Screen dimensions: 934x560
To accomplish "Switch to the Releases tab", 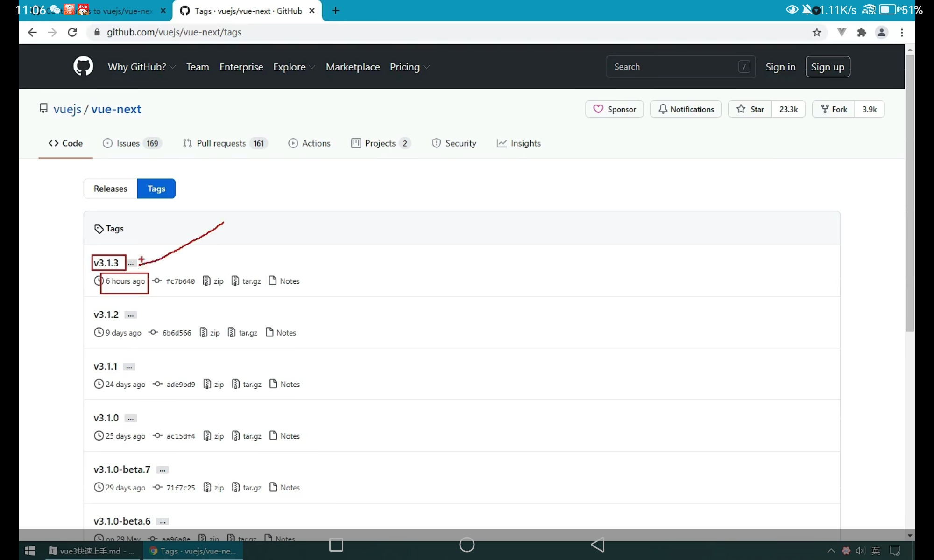I will coord(110,189).
